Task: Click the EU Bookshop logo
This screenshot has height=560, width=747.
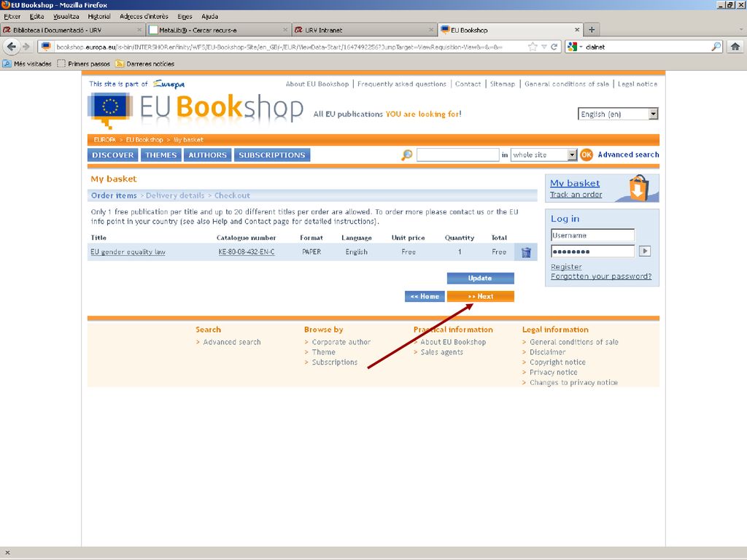Action: tap(196, 109)
